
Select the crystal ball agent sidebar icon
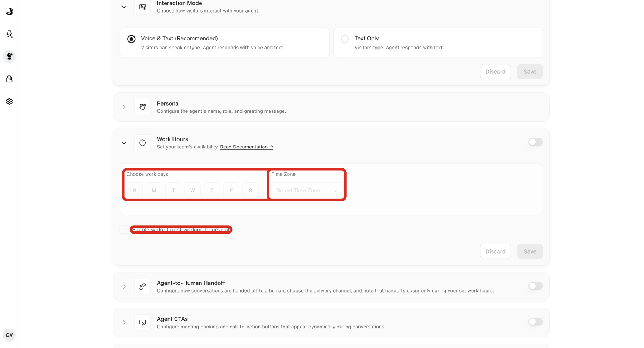[x=9, y=57]
